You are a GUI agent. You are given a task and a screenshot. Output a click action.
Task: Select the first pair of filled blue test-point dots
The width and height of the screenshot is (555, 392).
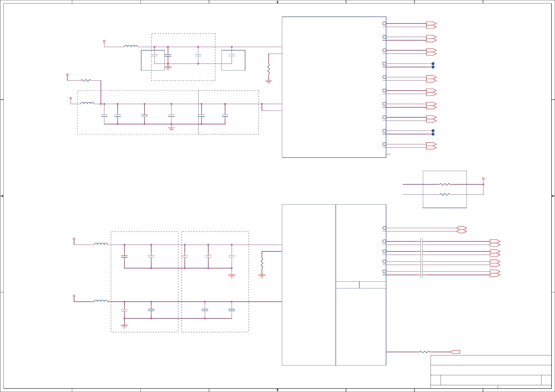point(433,65)
